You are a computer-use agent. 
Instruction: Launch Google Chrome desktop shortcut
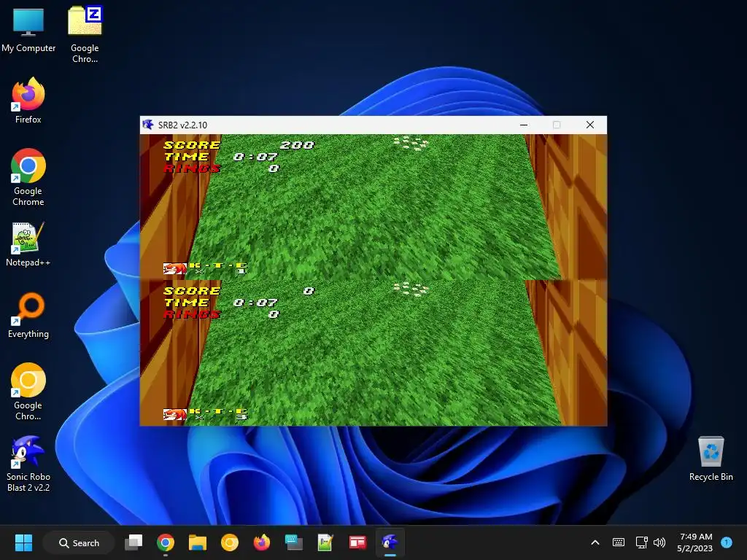coord(28,177)
